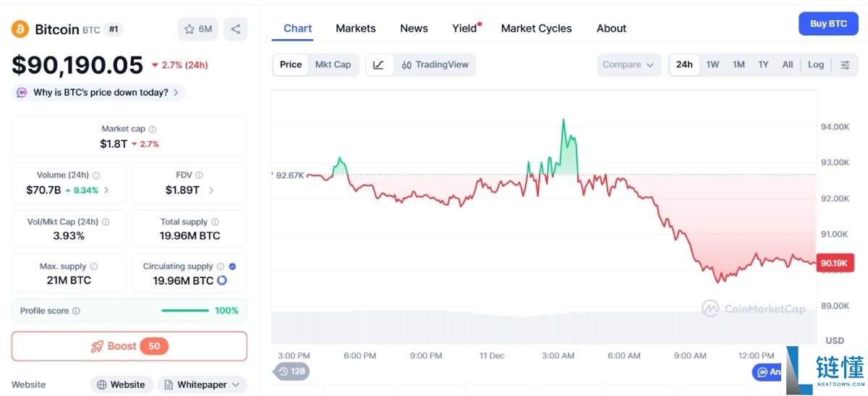Open the Markets tab
This screenshot has height=396, width=868.
tap(355, 28)
